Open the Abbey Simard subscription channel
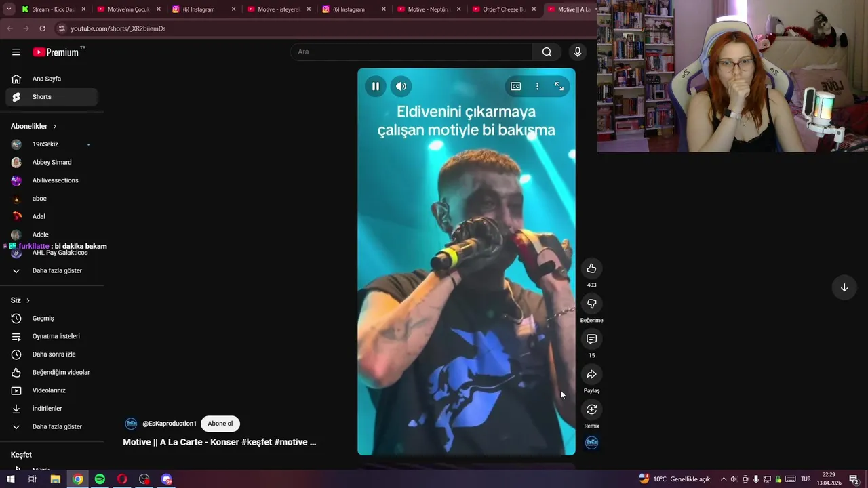Screen dimensions: 868x488 (x=52, y=163)
